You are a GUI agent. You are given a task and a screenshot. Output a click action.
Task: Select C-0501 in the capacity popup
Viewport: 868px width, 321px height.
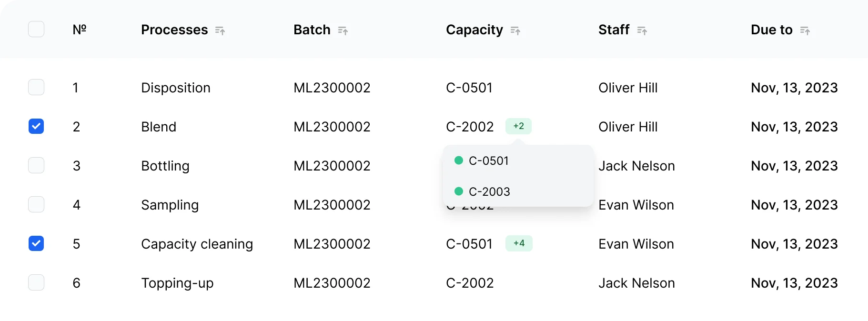click(x=489, y=161)
